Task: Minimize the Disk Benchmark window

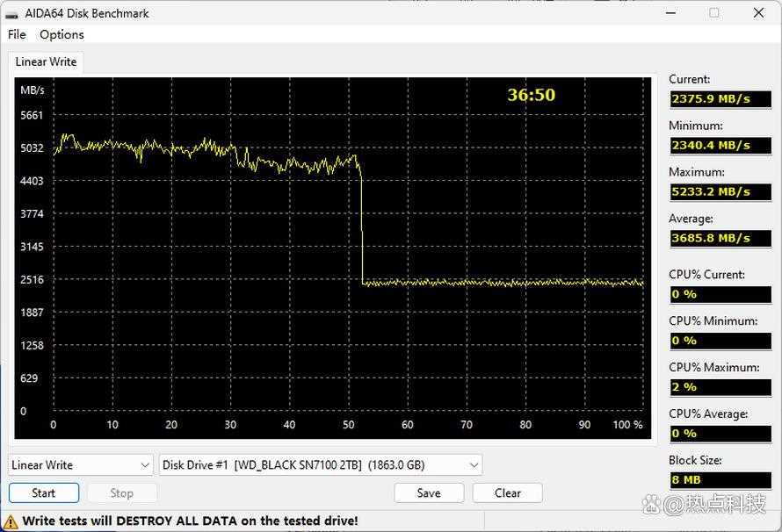Action: [x=670, y=13]
